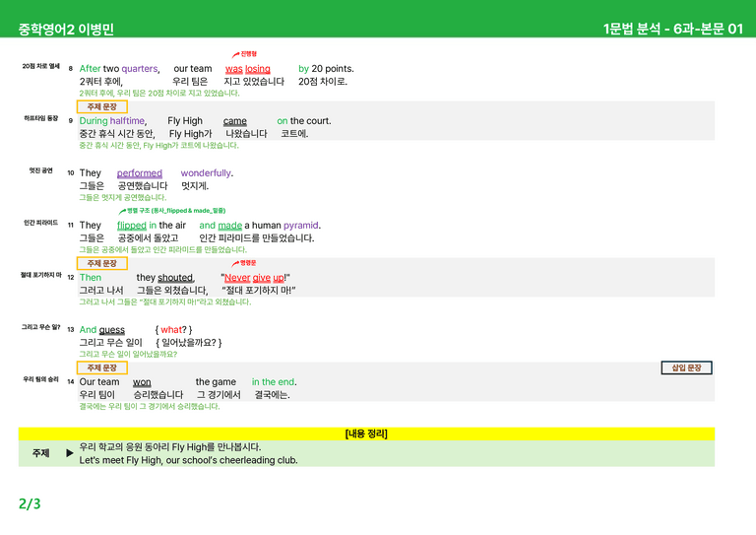Image resolution: width=756 pixels, height=535 pixels.
Task: Click the phrase 'by 20 points.'
Action: (x=326, y=69)
